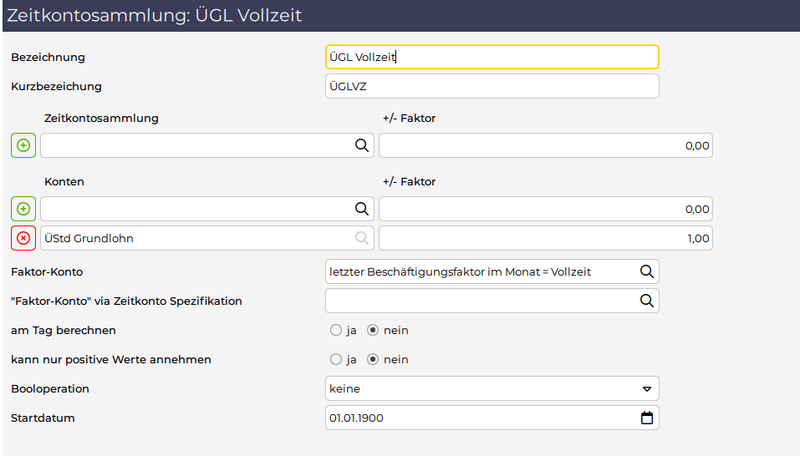Select 'nein' for am Tag berechnen

(x=374, y=330)
